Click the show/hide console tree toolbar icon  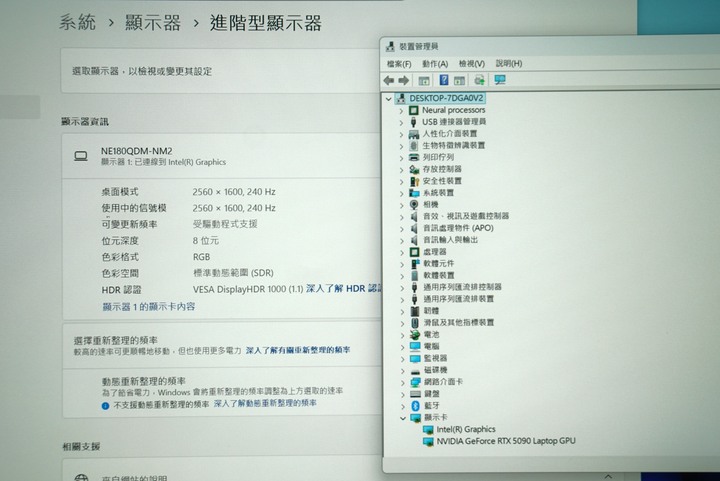[424, 80]
